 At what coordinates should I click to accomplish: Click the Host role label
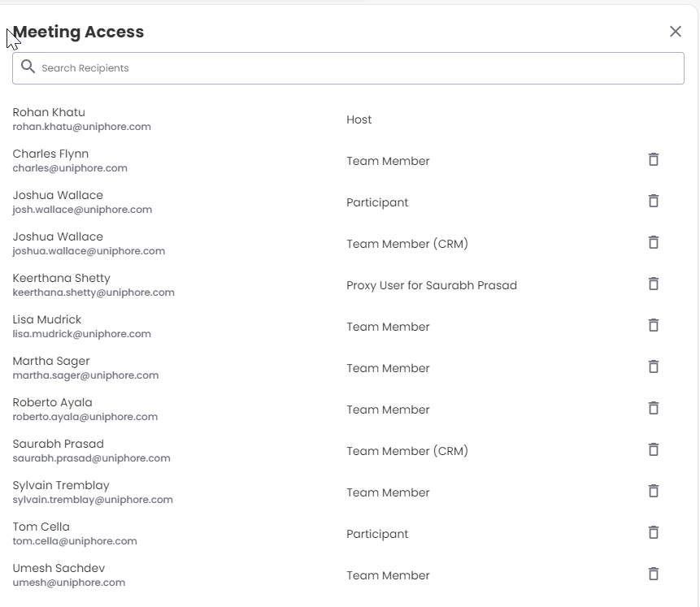[359, 119]
